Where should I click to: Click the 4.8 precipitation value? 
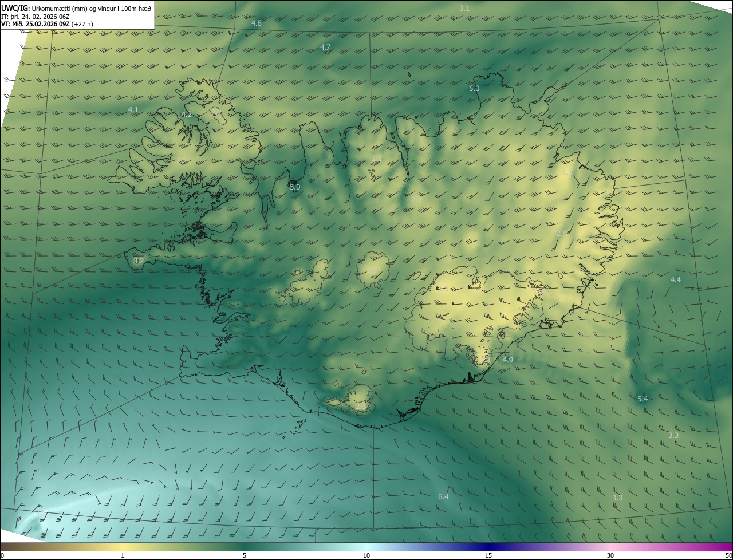257,23
